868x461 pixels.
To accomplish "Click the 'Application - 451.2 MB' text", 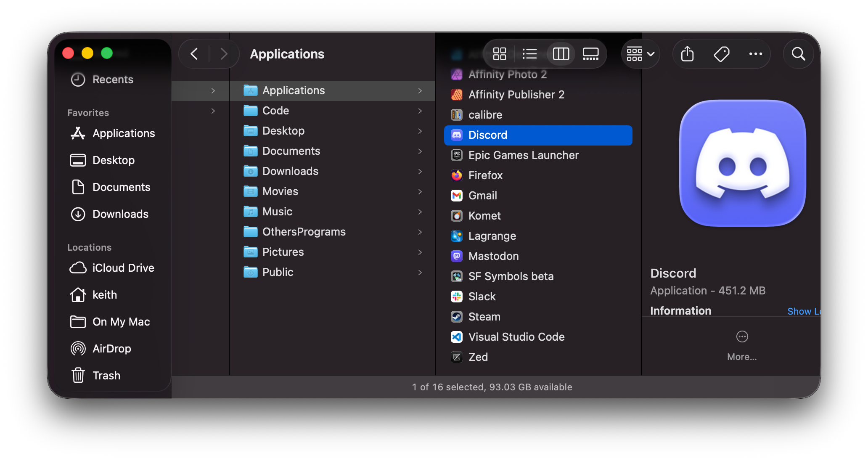I will tap(708, 291).
